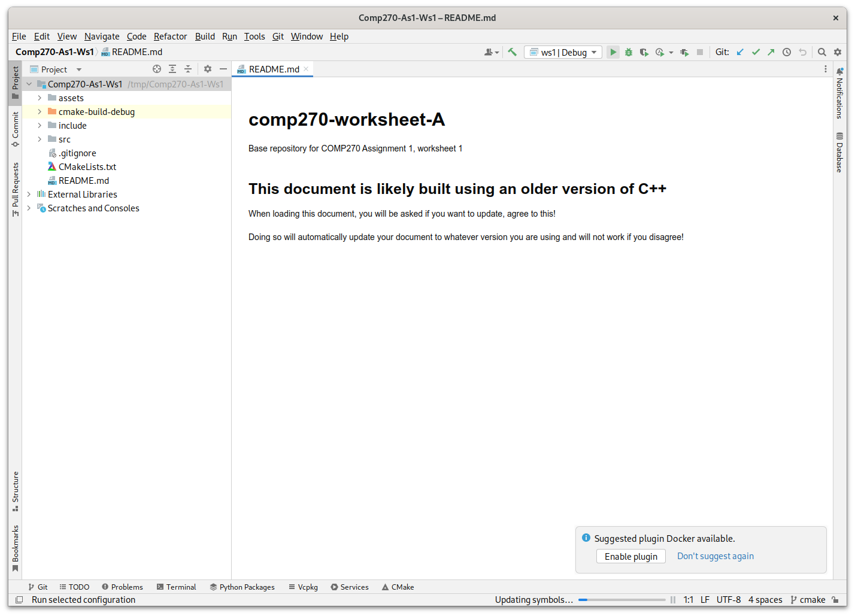Toggle the Database right sidebar button
The image size is (855, 616).
pos(839,152)
